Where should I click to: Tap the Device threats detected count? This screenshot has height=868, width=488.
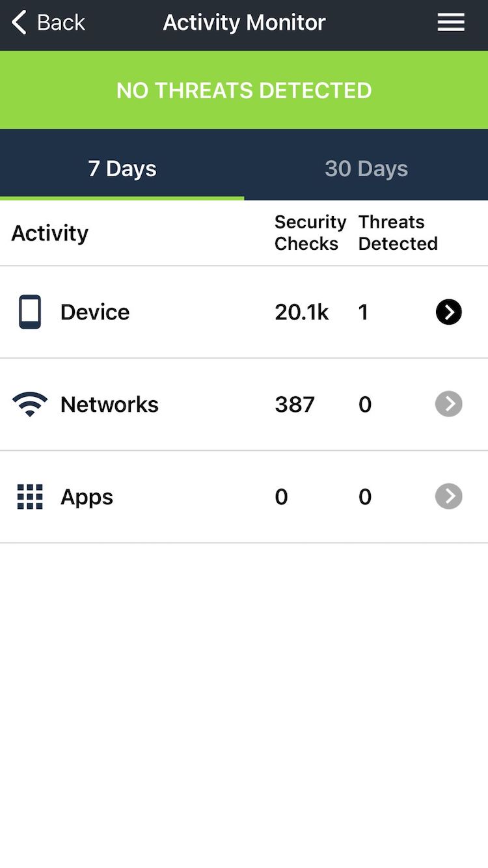[x=364, y=312]
